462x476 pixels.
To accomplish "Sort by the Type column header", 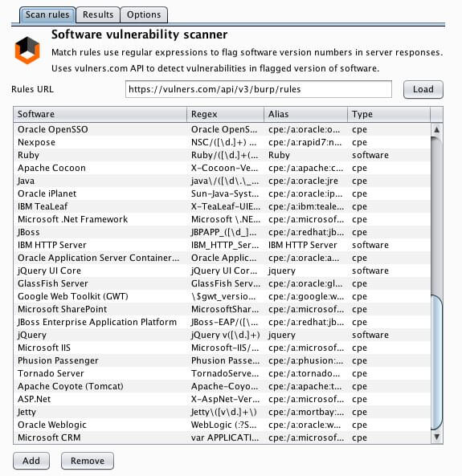I will click(x=389, y=115).
